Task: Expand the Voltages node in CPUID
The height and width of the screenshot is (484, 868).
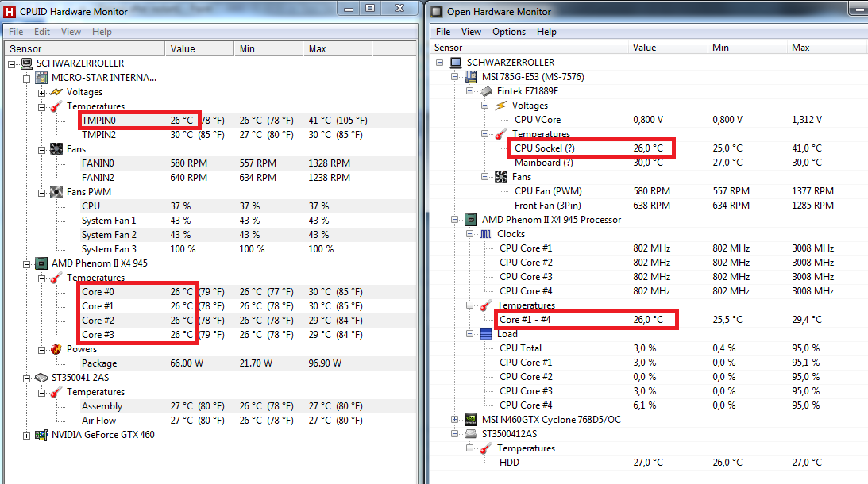Action: [x=41, y=92]
